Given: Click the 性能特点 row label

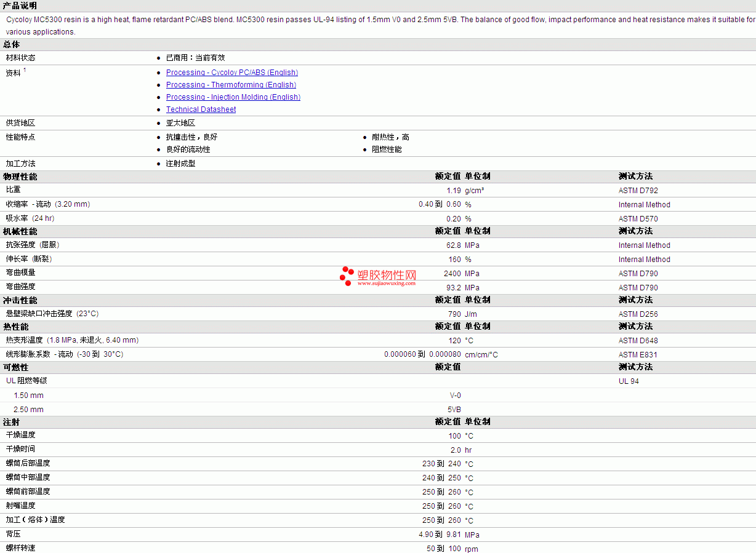Looking at the screenshot, I should (21, 137).
